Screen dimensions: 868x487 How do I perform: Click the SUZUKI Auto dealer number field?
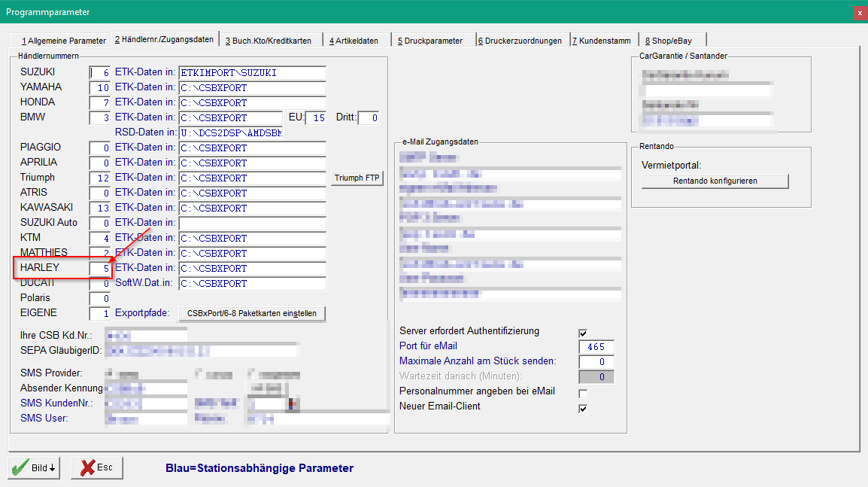tap(99, 223)
